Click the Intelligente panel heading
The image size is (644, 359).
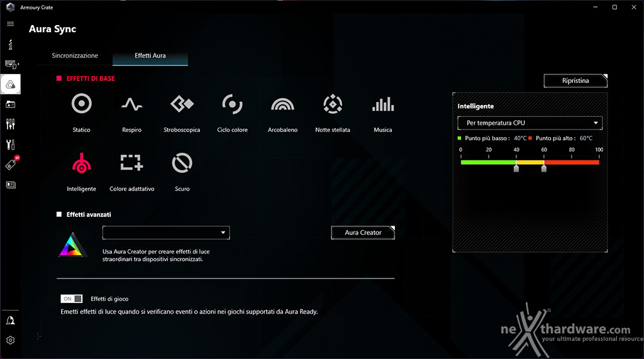point(475,106)
